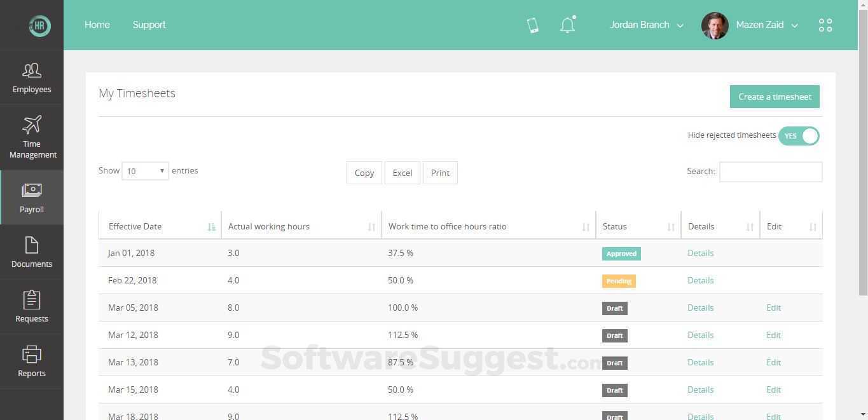The width and height of the screenshot is (868, 420).
Task: Open Details for the Jan 01, 2018 timesheet
Action: [700, 252]
